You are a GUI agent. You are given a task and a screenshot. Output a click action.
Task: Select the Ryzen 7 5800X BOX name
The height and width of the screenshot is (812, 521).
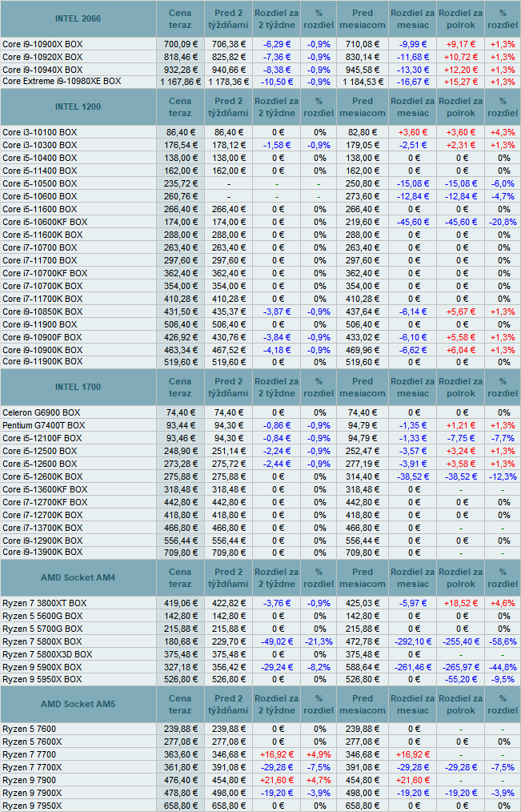42,642
